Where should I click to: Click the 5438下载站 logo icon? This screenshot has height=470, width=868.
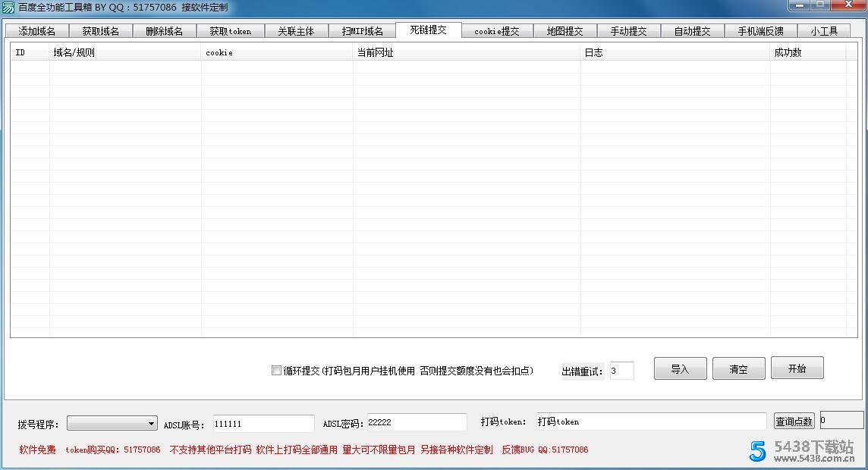[756, 451]
